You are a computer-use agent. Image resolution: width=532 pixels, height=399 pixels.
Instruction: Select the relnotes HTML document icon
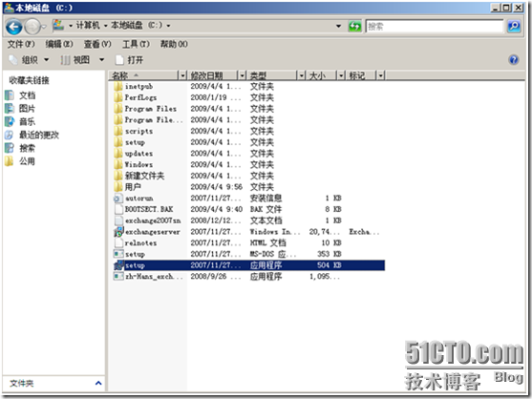(x=118, y=242)
